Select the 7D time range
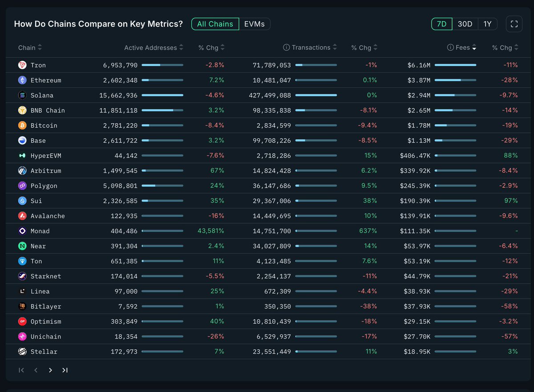Screen dimensions: 534x392 coord(441,24)
